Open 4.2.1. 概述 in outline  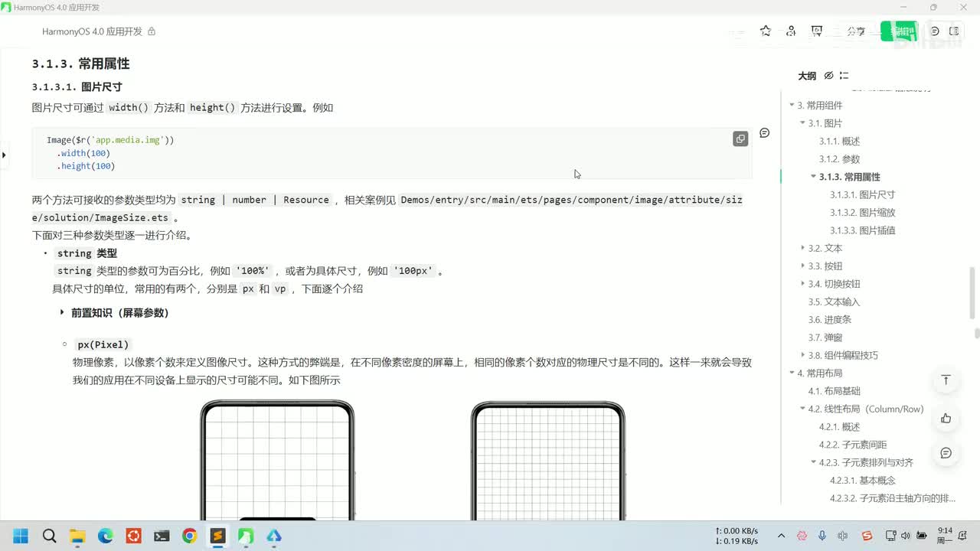[839, 427]
